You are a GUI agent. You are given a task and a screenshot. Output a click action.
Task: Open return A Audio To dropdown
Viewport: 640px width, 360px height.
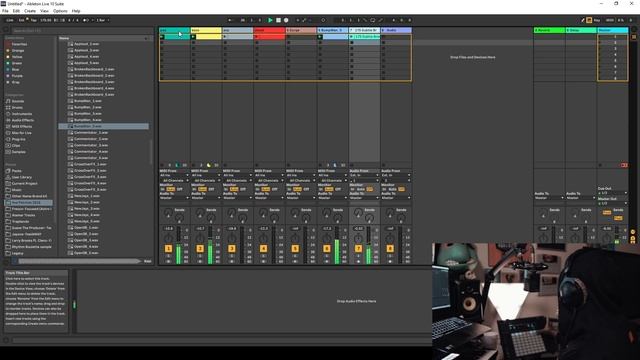point(549,198)
